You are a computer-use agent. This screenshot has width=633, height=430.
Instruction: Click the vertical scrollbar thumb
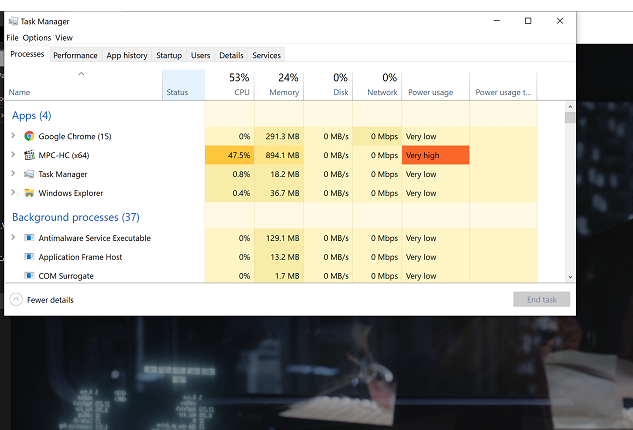pos(570,117)
